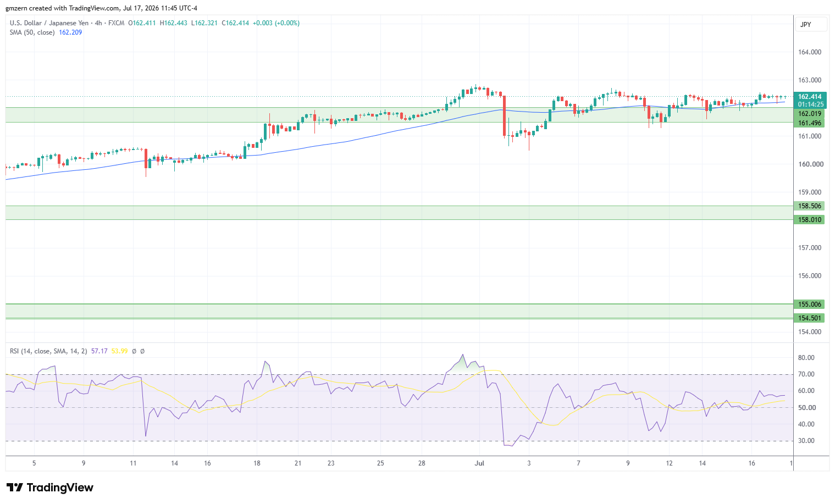Screen dimensions: 835x504
Task: Select the 161.496 zone price label
Action: pos(809,123)
